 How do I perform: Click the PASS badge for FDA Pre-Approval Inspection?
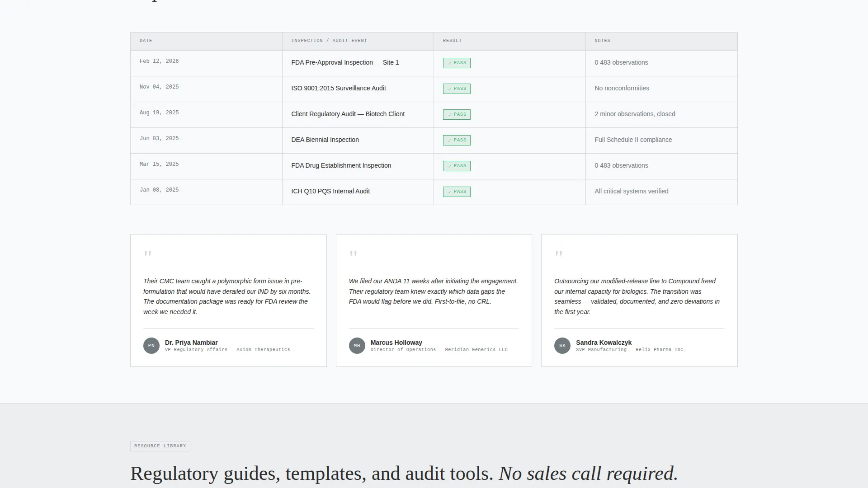[457, 63]
